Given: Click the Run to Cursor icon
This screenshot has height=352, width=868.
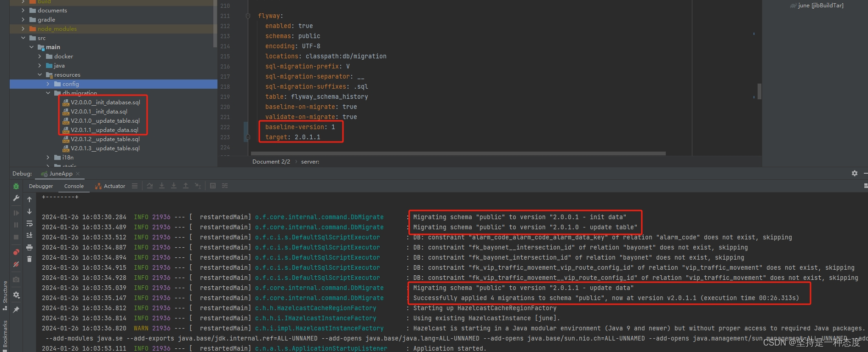Looking at the screenshot, I should [198, 186].
